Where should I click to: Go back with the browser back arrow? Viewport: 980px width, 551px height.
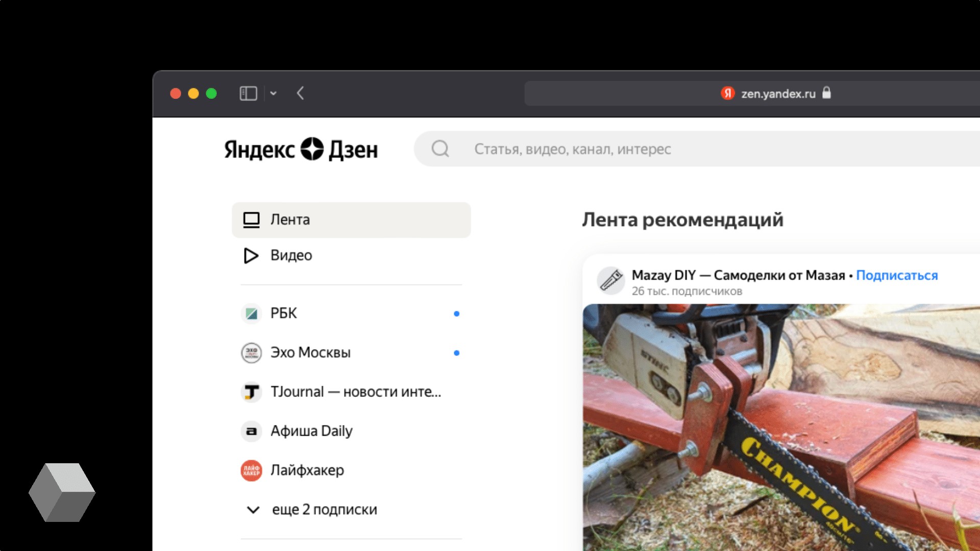300,93
